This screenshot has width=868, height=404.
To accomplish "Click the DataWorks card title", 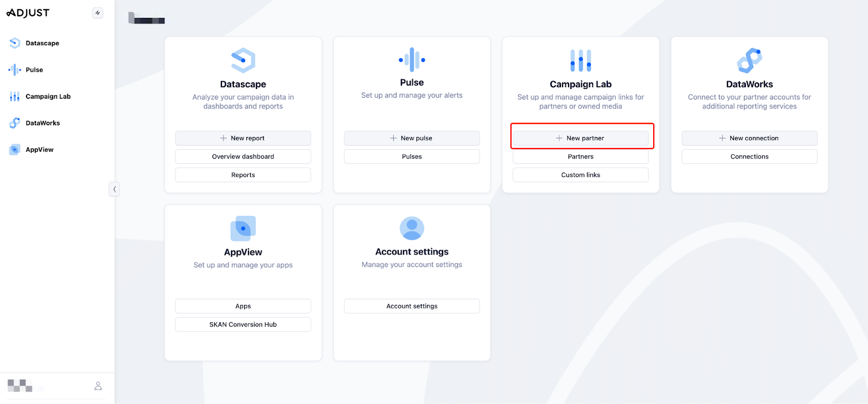I will (749, 84).
